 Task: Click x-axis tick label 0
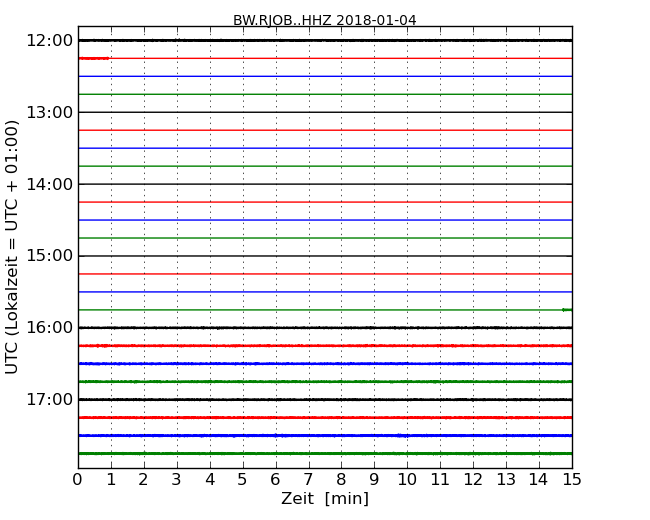pyautogui.click(x=78, y=480)
